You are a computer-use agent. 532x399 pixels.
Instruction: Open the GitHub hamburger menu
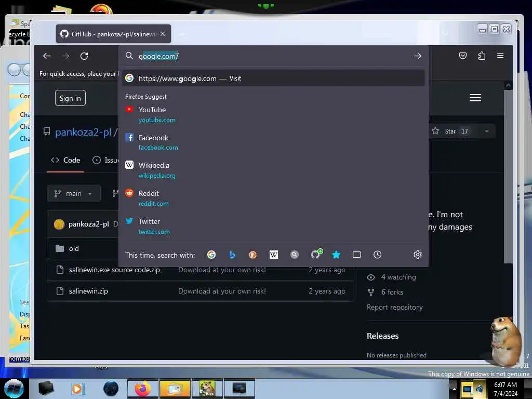475,98
